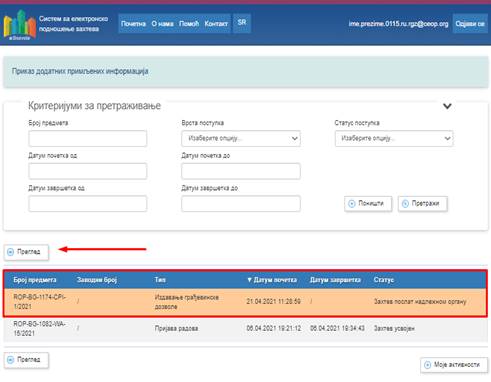Clear filters with Поништи button
Image resolution: width=491 pixels, height=382 pixels.
click(368, 204)
